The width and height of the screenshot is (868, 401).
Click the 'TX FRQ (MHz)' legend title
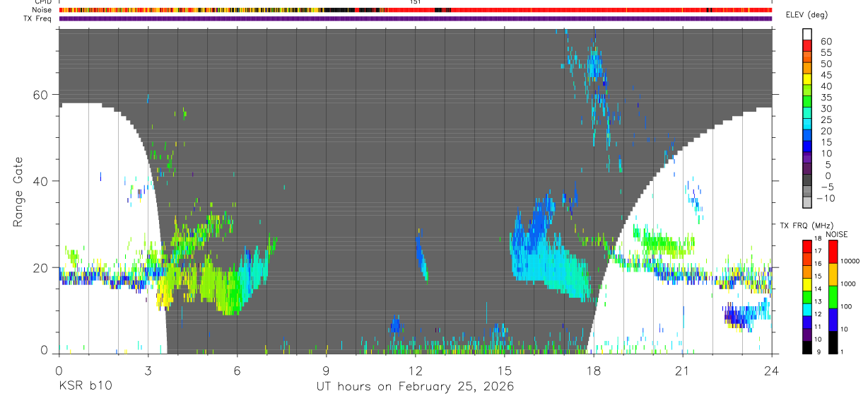(x=805, y=225)
